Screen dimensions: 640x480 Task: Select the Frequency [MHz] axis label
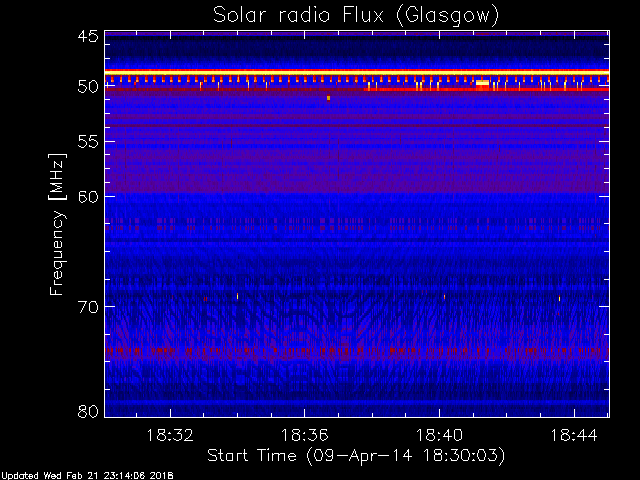57,224
